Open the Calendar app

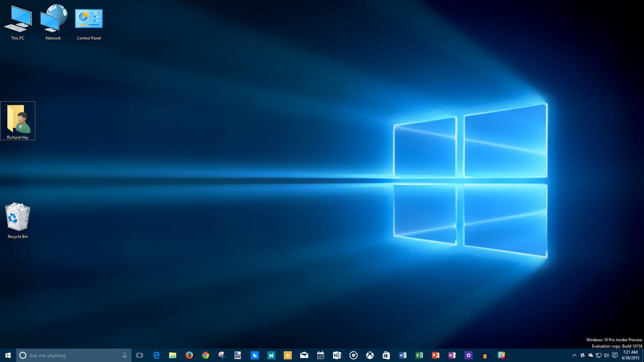pyautogui.click(x=320, y=355)
